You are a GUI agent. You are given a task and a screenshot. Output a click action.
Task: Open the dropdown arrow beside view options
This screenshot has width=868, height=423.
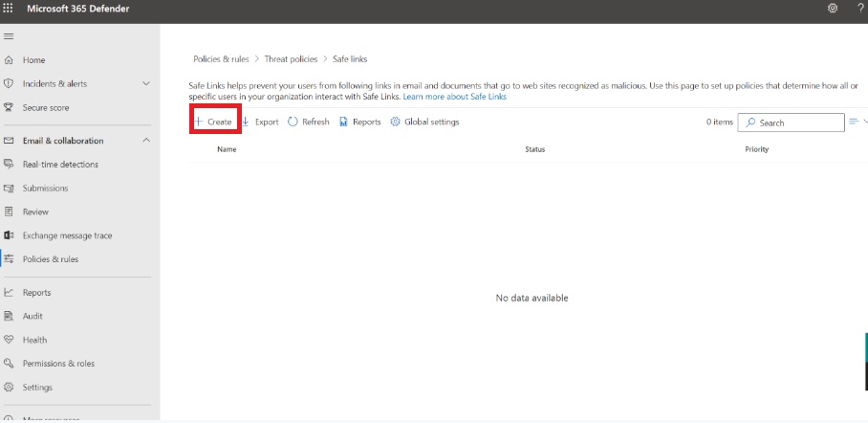coord(865,122)
